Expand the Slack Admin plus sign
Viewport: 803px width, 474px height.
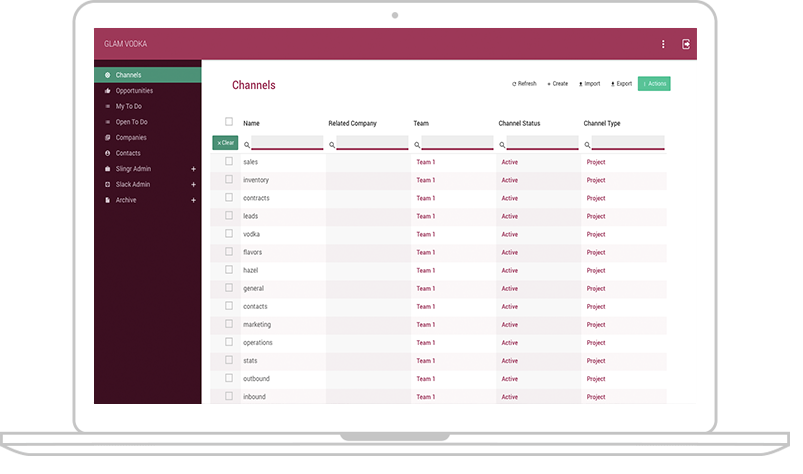(194, 184)
